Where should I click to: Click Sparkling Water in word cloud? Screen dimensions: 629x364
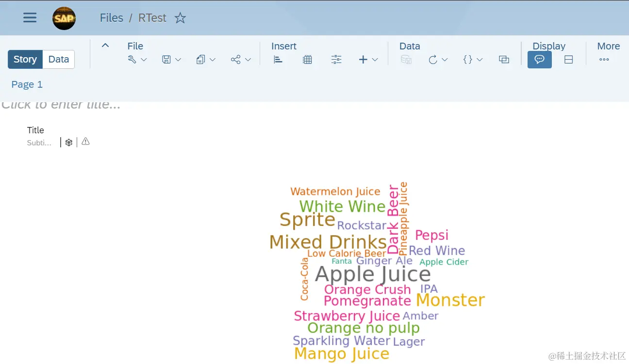click(x=342, y=341)
